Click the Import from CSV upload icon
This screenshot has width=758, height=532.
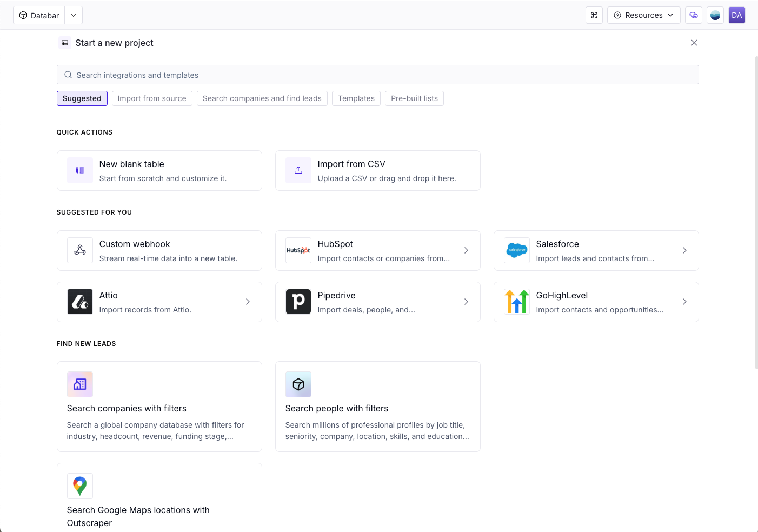tap(298, 170)
